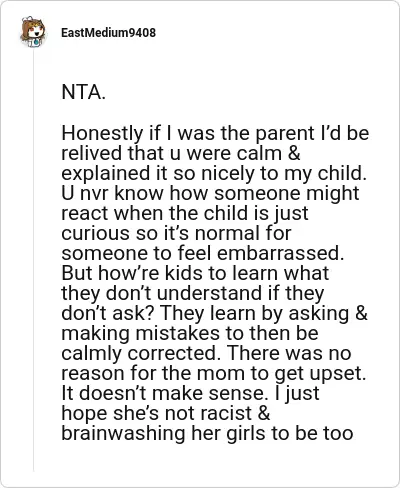Visit the EastMedium9408 profile username link

(108, 33)
